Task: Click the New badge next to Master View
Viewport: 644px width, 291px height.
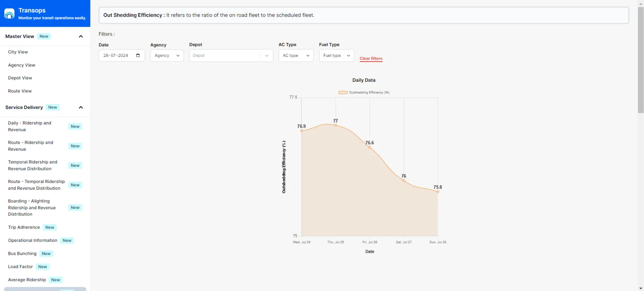Action: pos(44,36)
